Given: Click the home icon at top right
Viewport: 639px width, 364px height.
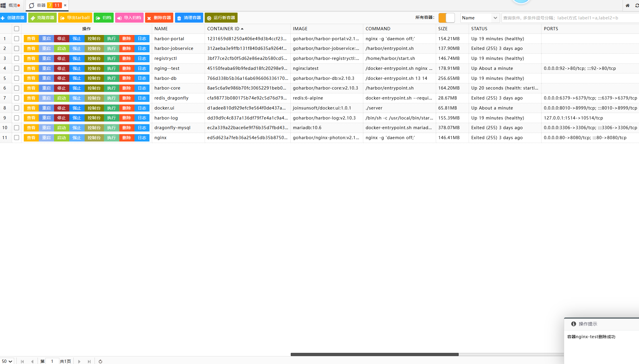Looking at the screenshot, I should (x=628, y=6).
